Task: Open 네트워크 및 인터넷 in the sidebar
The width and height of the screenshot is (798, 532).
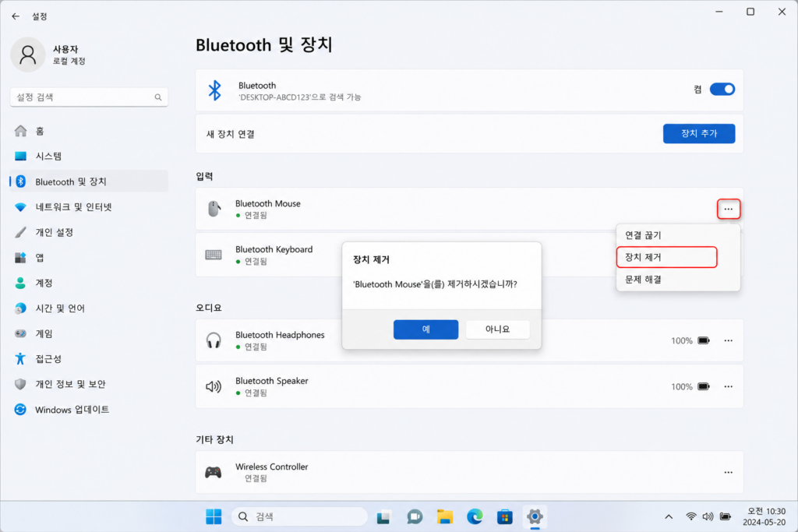Action: coord(89,207)
